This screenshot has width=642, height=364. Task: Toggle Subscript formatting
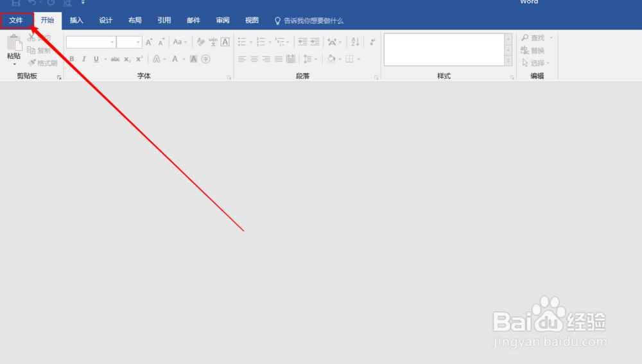tap(127, 59)
